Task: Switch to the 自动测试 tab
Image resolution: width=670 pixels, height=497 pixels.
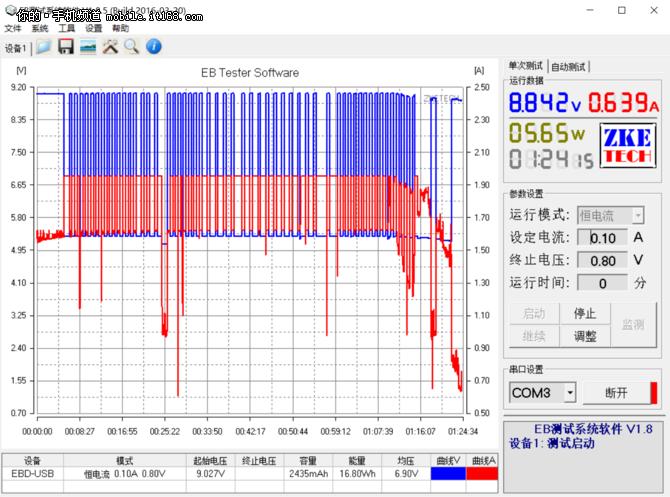Action: point(568,66)
